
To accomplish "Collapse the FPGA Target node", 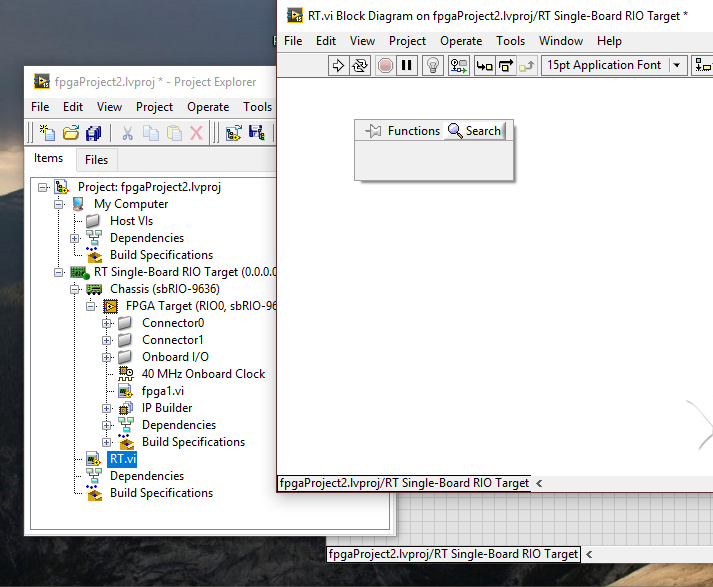I will (90, 306).
